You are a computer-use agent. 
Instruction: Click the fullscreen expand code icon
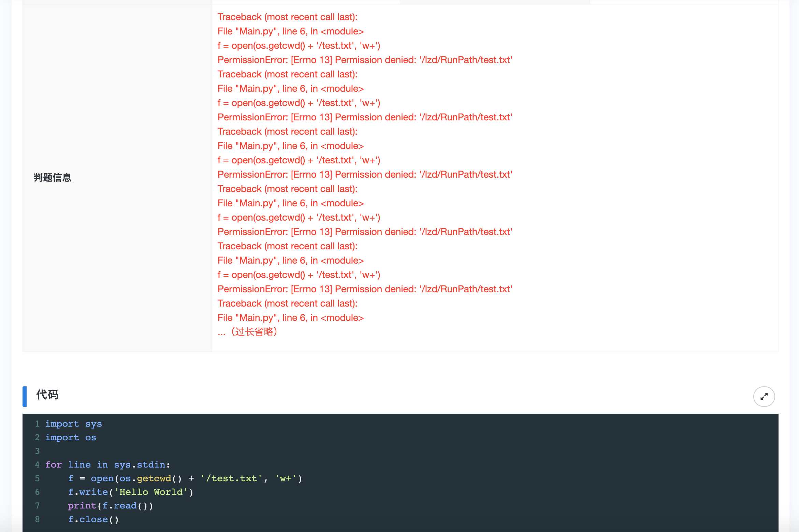click(x=764, y=397)
